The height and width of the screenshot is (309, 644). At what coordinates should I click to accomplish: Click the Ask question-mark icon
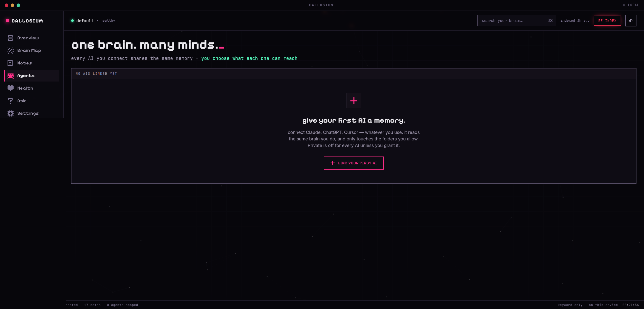(10, 101)
